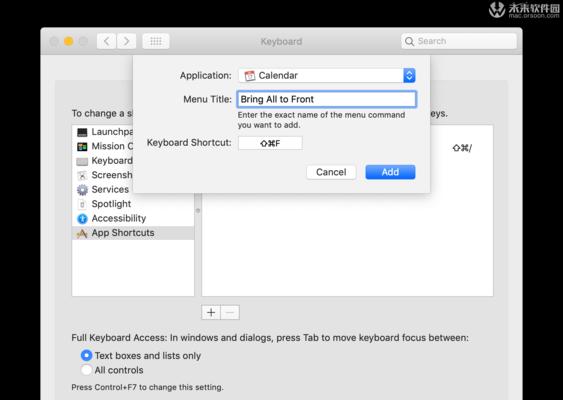The image size is (563, 400).
Task: Select the Screenshots category icon
Action: (x=82, y=175)
